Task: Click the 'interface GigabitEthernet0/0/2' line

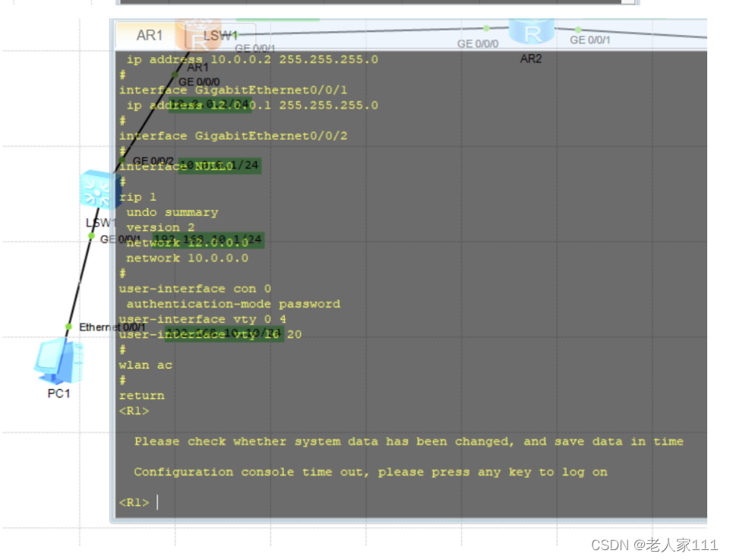Action: pyautogui.click(x=232, y=136)
